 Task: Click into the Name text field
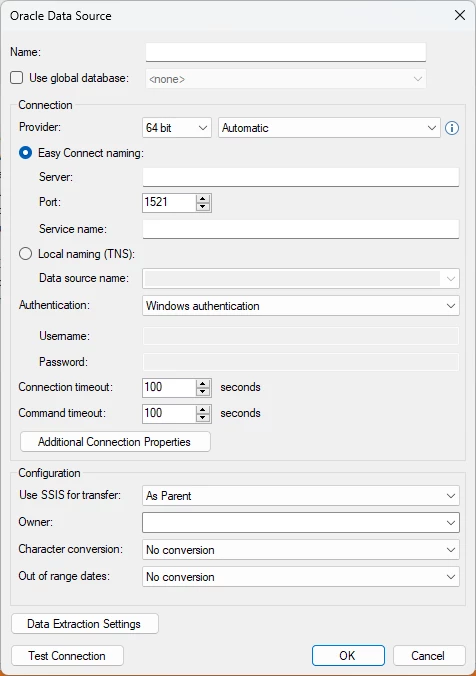[286, 52]
